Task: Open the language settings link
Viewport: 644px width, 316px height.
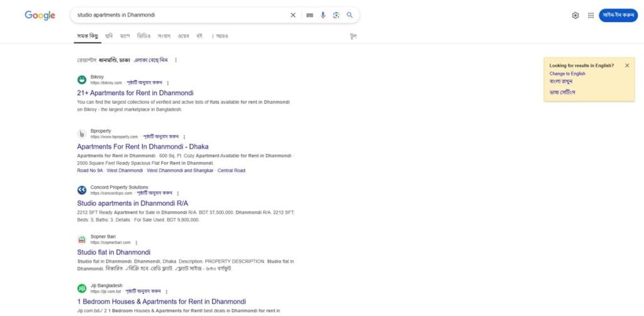Action: point(562,92)
